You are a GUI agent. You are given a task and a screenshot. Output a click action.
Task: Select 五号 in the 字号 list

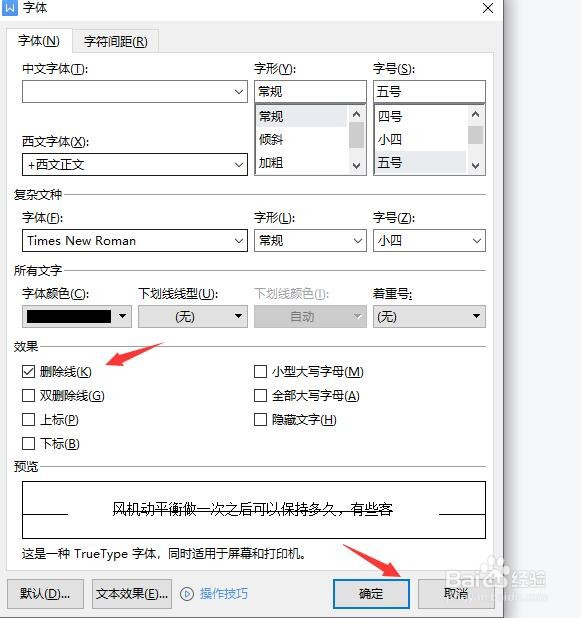tap(420, 162)
